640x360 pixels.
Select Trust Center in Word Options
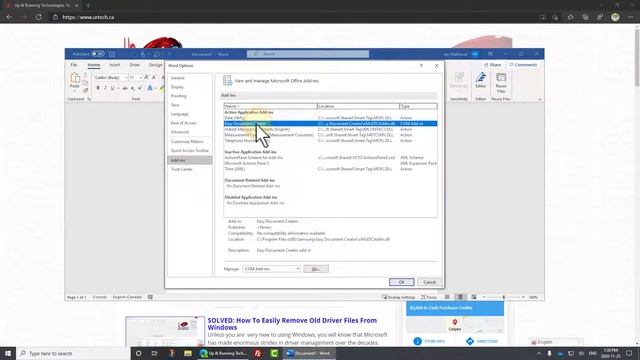tap(190, 169)
